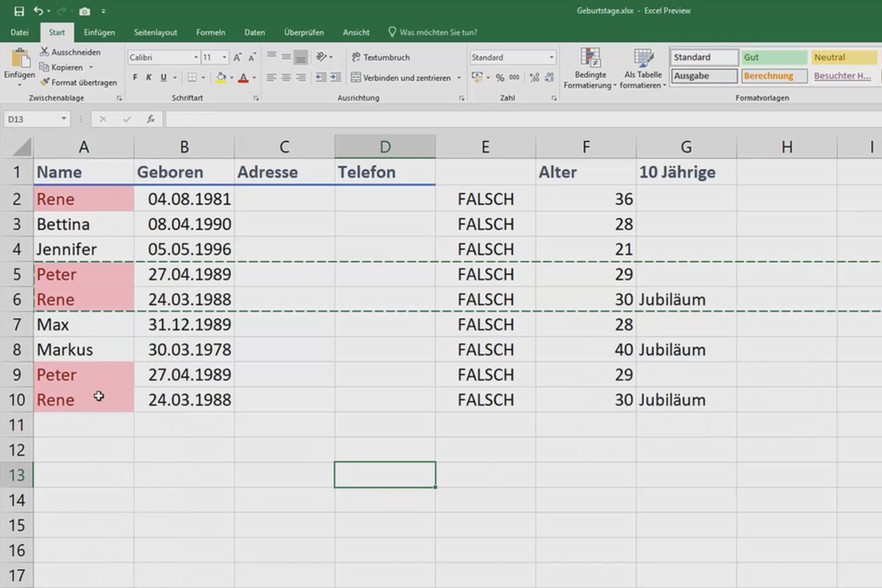882x588 pixels.
Task: Click the Einfügen clipboard paste icon
Action: 20,59
